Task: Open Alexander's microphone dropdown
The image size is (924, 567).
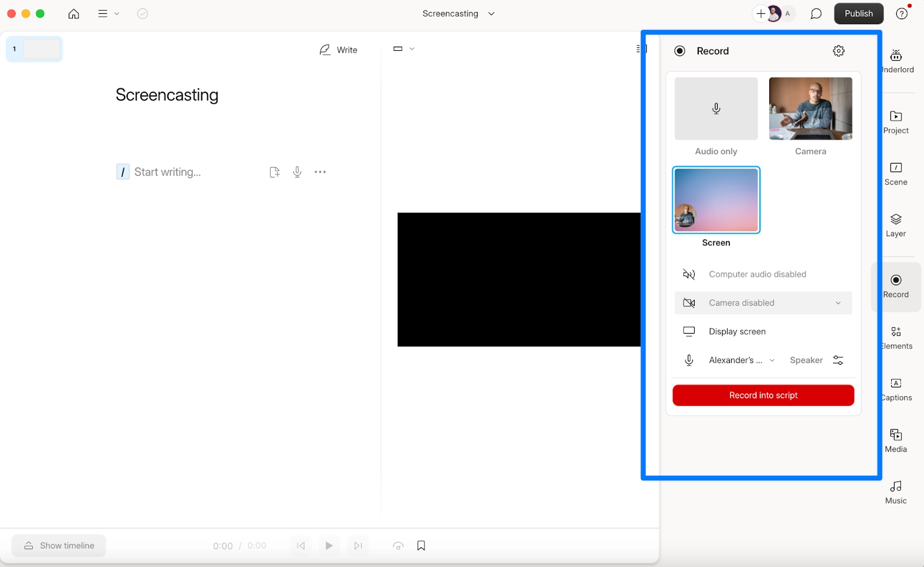Action: coord(742,360)
